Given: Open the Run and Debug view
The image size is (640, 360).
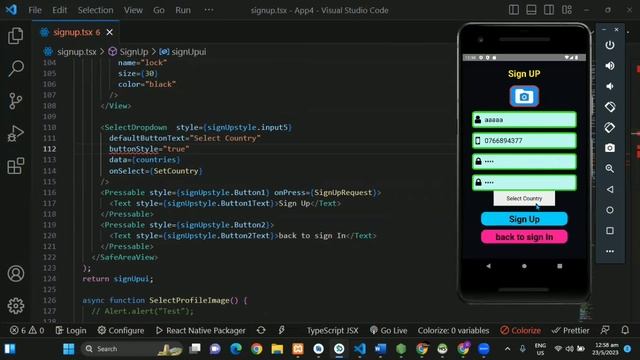Looking at the screenshot, I should [16, 133].
